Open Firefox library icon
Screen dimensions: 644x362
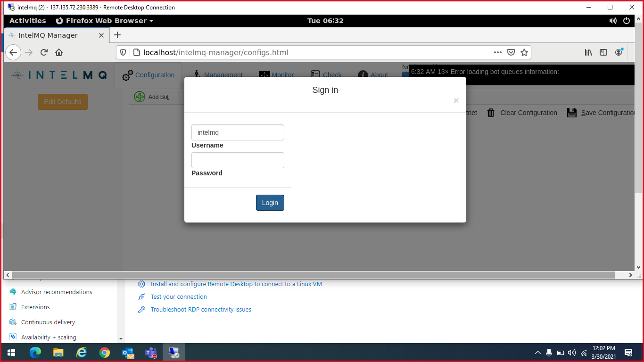point(588,52)
